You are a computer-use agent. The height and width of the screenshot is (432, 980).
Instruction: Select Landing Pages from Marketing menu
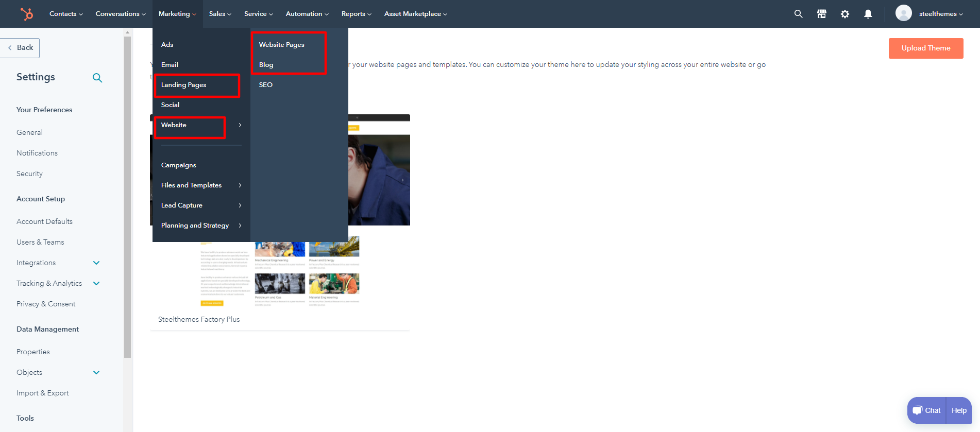[184, 85]
